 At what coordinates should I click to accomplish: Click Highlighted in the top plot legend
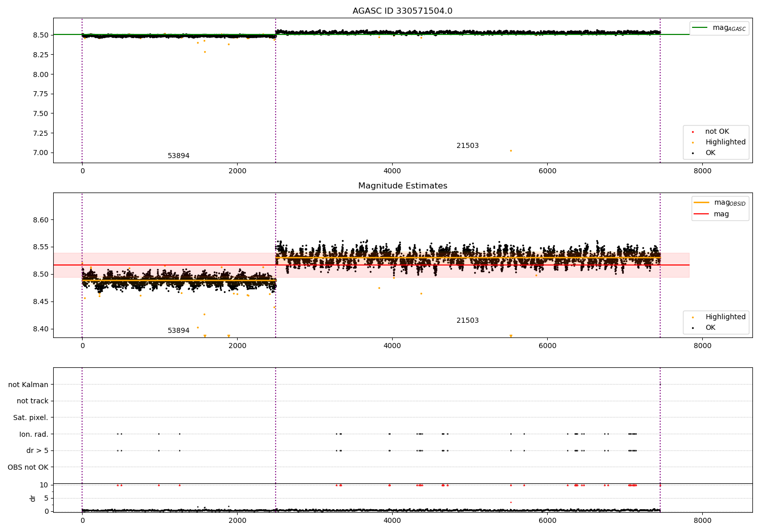coord(725,142)
